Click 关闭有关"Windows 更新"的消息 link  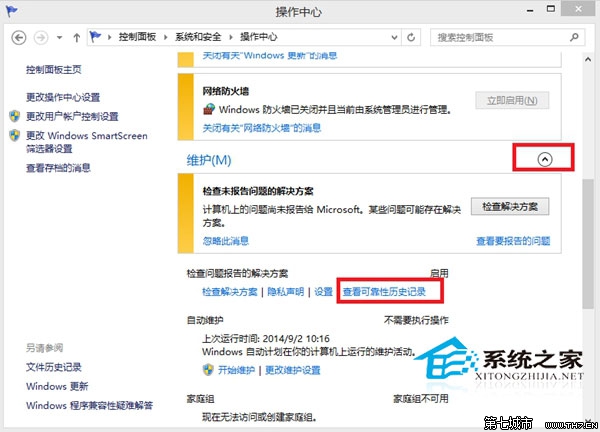tap(270, 56)
